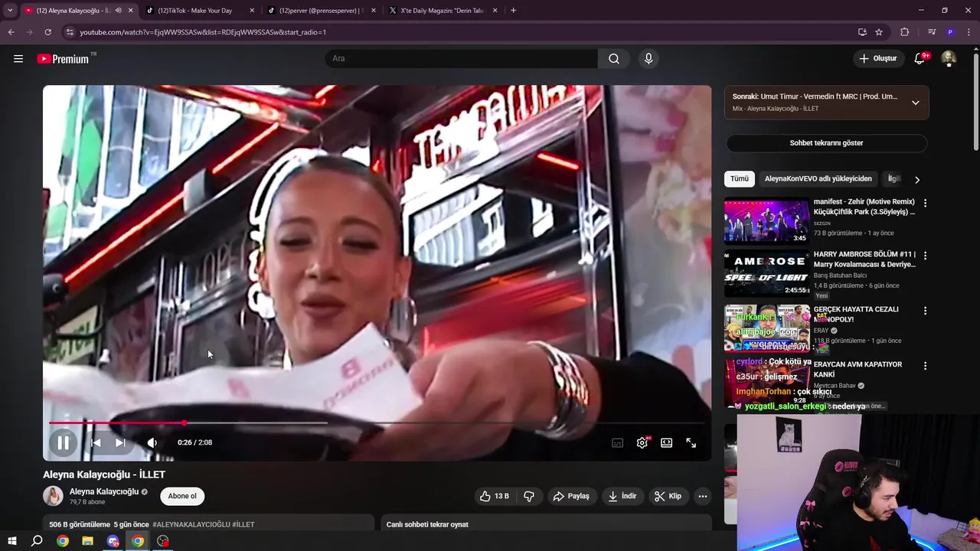Install app icon in address bar
This screenshot has height=551, width=980.
coord(862,32)
